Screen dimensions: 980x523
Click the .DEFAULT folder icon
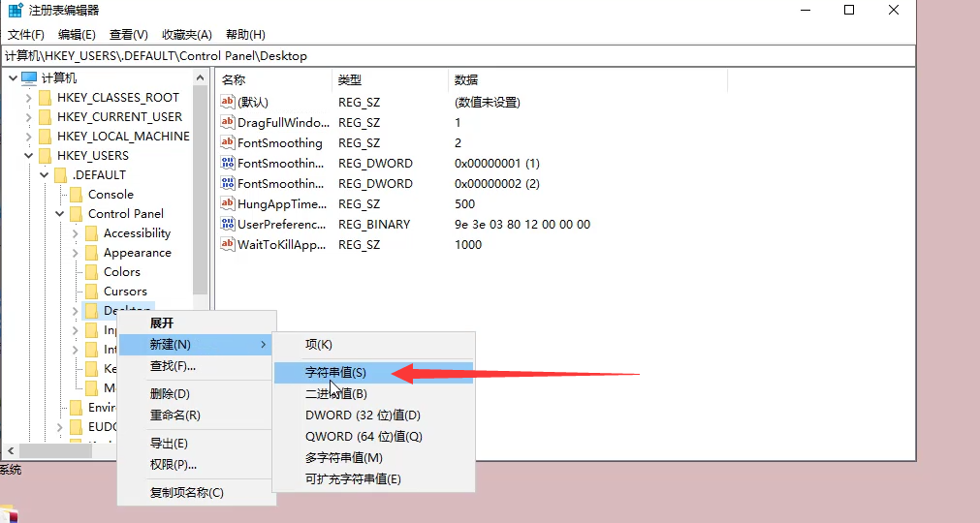(60, 175)
